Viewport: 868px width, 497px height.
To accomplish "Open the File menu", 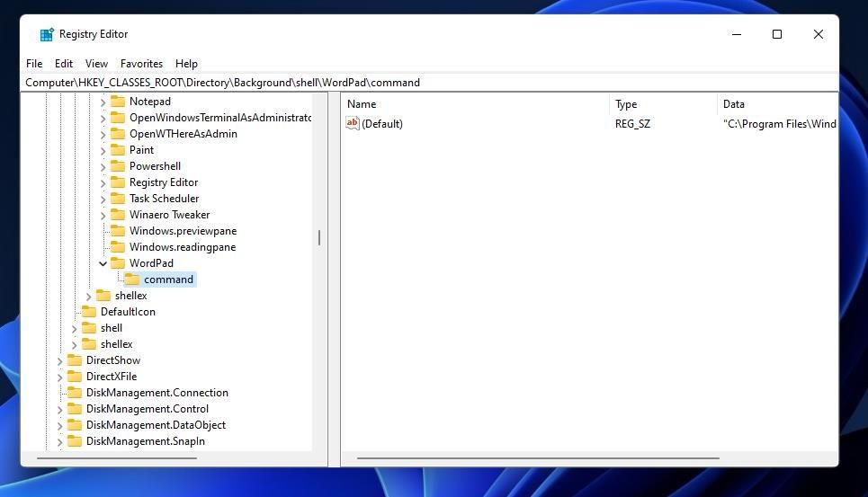I will click(x=34, y=64).
